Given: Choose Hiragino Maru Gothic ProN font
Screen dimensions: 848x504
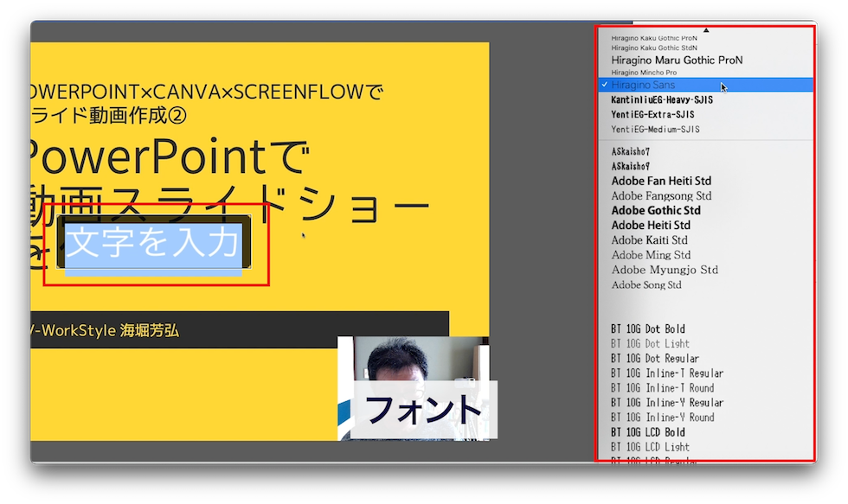Looking at the screenshot, I should click(676, 61).
